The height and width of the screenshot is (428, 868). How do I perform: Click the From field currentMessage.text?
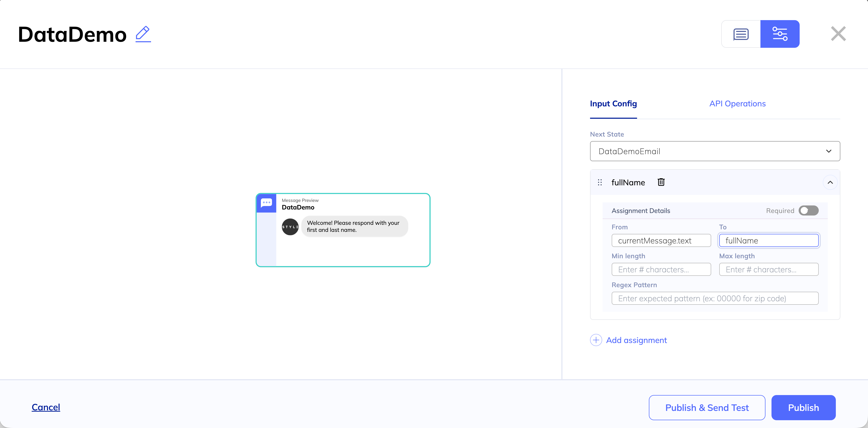pyautogui.click(x=661, y=240)
